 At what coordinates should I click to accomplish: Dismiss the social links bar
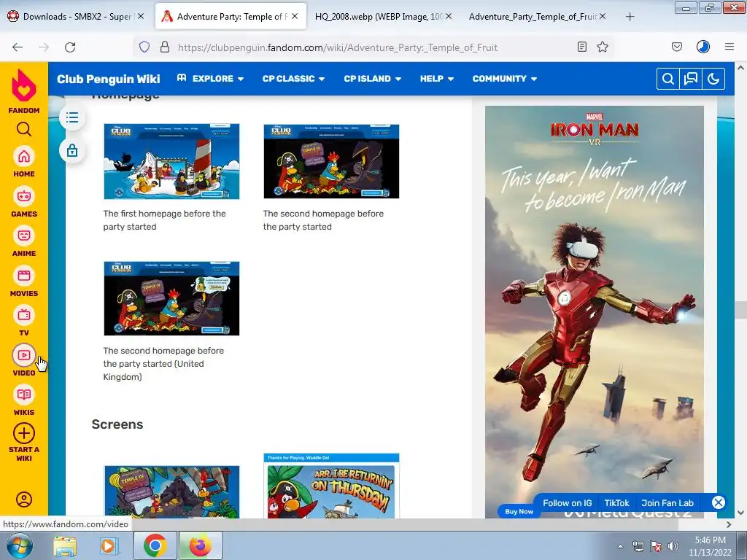coord(719,502)
